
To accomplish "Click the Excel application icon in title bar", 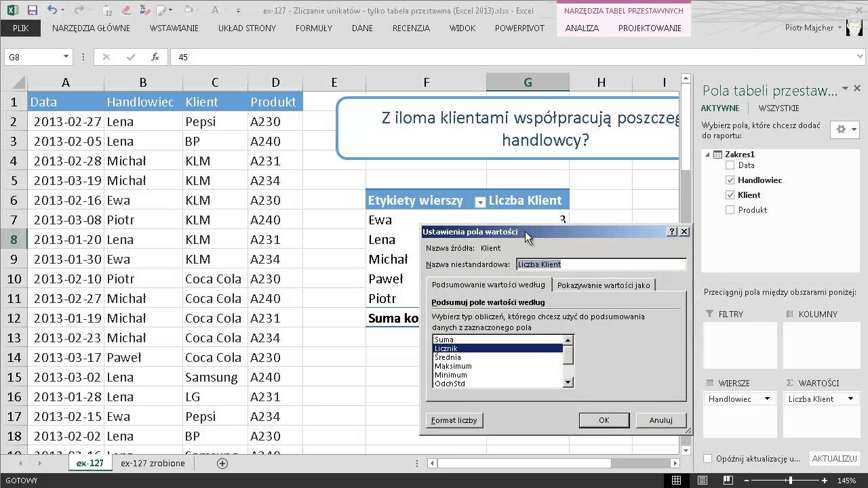I will (14, 10).
